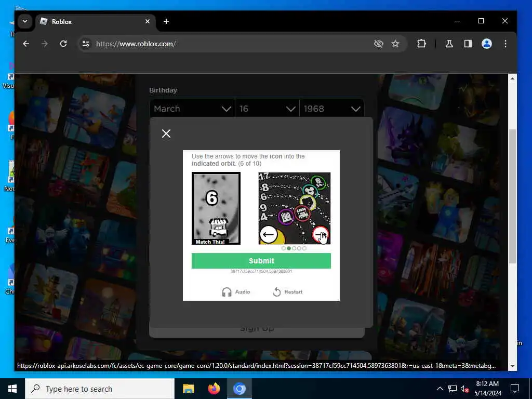532x399 pixels.
Task: Close the captcha dialog with X
Action: point(166,134)
